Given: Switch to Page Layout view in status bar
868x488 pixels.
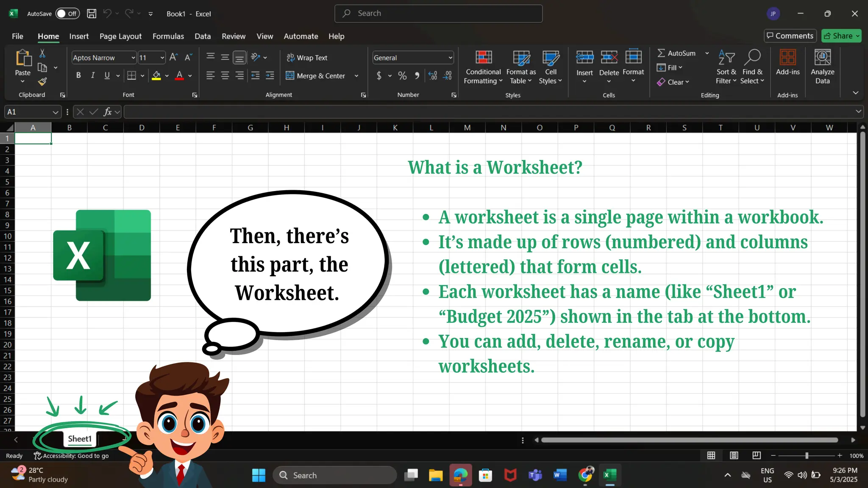Looking at the screenshot, I should tap(734, 455).
